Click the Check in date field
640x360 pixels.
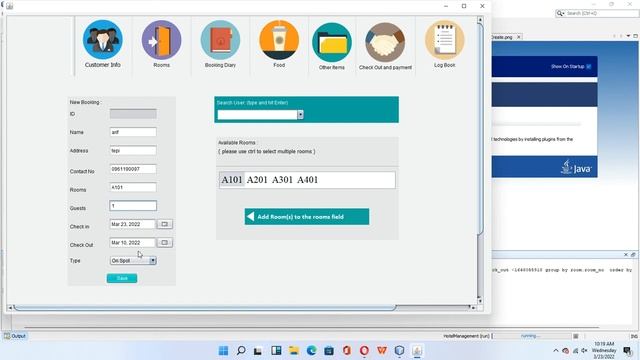pyautogui.click(x=133, y=224)
